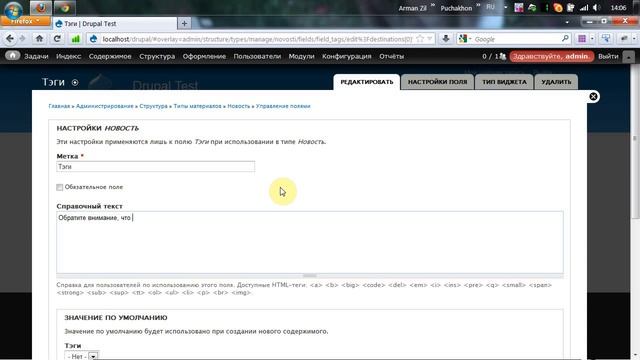Reload the page with the refresh icon

pos(57,39)
